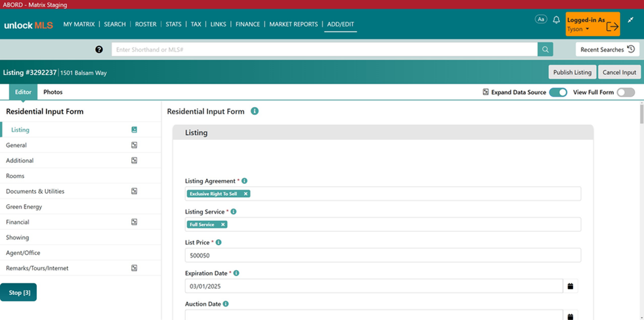Viewport: 644px width, 320px height.
Task: Click the logout arrow icon
Action: point(612,26)
